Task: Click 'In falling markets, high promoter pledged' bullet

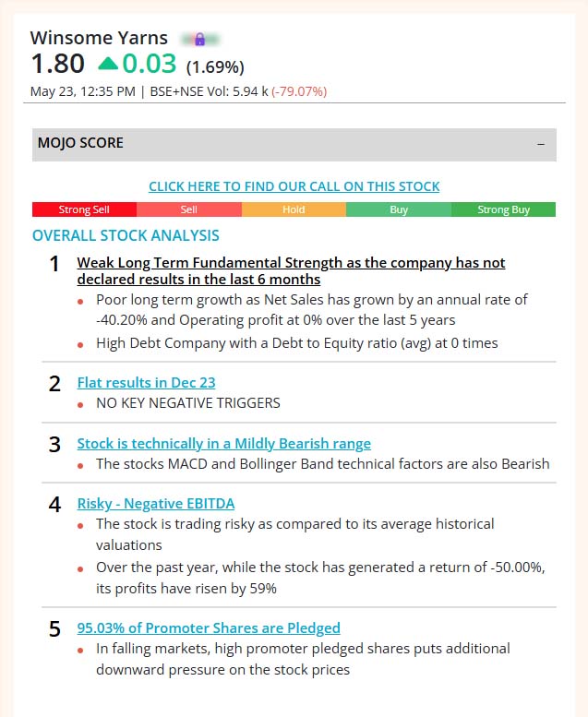Action: point(303,659)
